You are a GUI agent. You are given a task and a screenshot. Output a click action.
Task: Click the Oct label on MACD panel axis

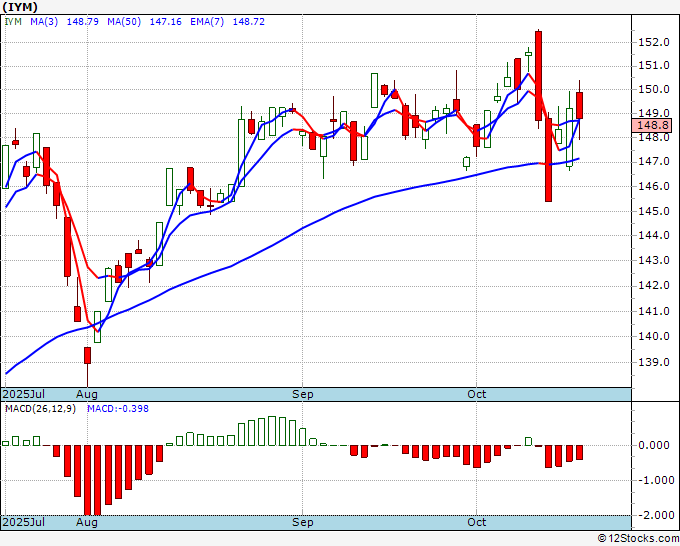477,522
